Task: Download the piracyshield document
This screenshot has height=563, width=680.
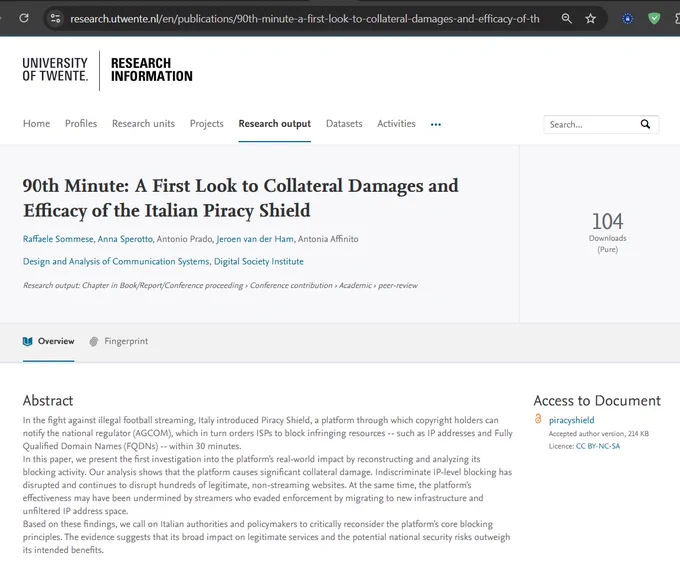Action: [571, 420]
